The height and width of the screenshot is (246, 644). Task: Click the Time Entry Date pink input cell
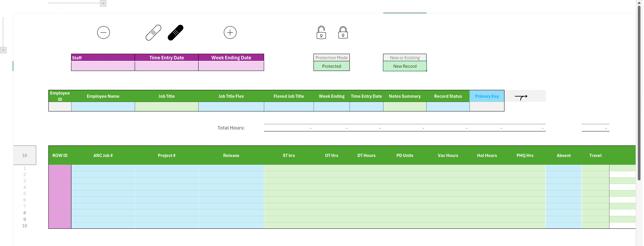click(x=166, y=66)
